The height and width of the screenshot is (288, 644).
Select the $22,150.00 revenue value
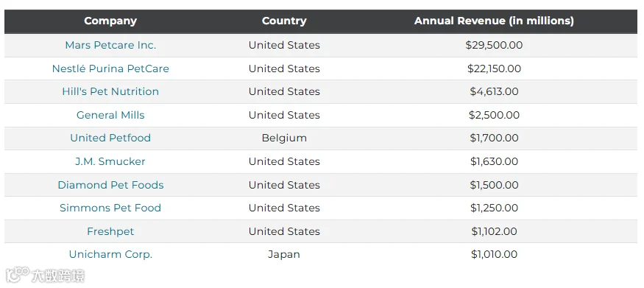click(494, 69)
